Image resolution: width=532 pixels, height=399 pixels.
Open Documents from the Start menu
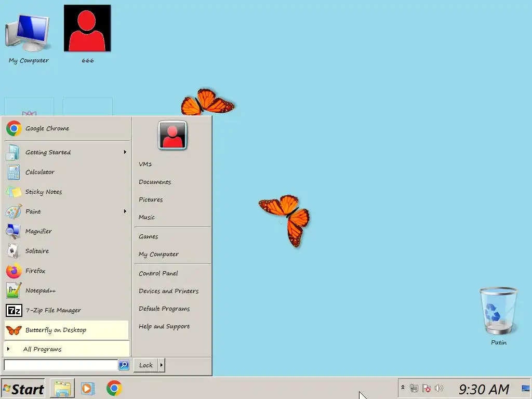coord(172,182)
